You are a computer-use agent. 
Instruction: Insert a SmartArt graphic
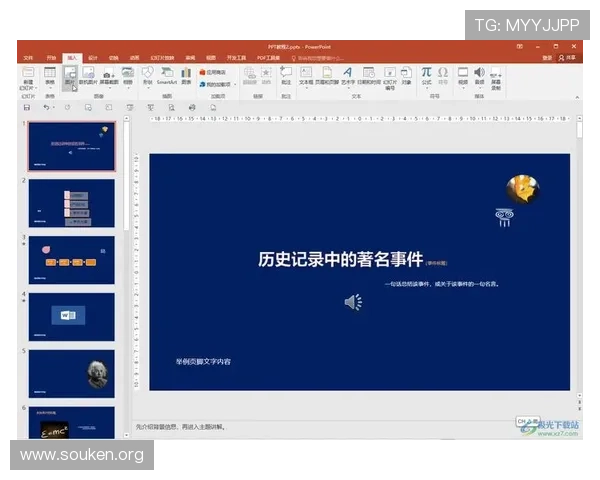(166, 76)
